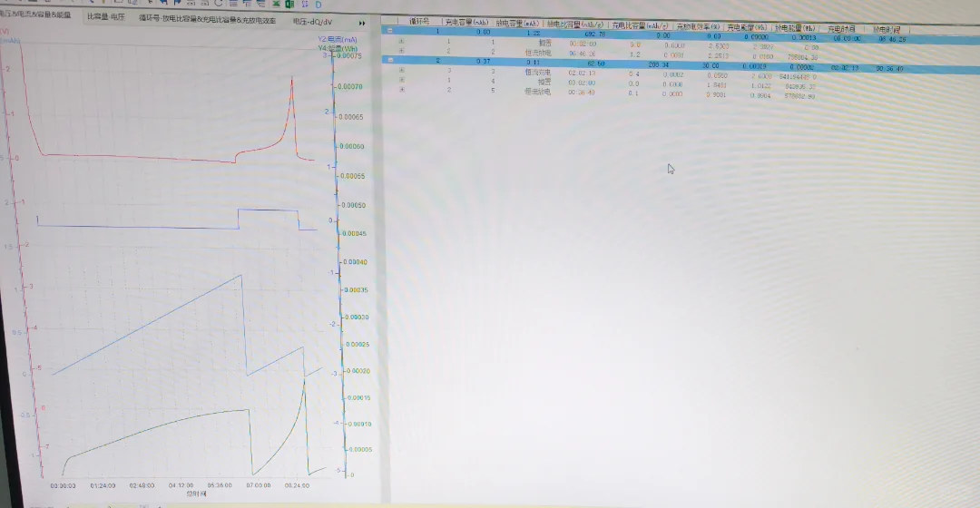Switch to the 比容量-电压 tab
This screenshot has width=980, height=508.
[105, 17]
